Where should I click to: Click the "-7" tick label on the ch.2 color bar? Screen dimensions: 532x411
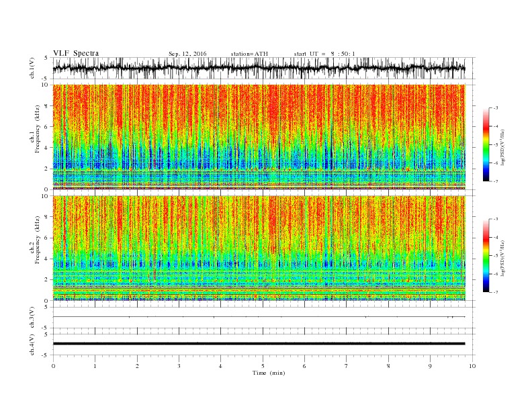495,292
